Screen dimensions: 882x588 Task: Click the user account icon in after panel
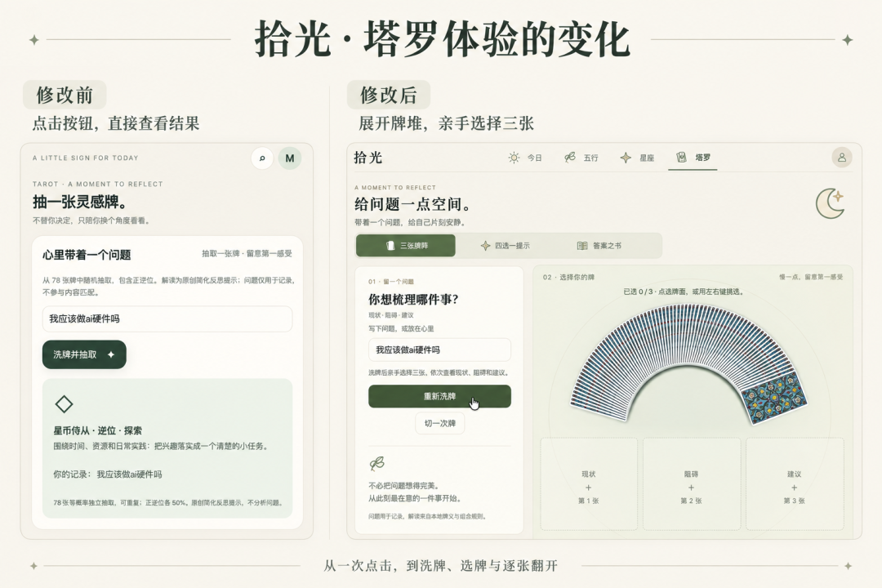[841, 158]
